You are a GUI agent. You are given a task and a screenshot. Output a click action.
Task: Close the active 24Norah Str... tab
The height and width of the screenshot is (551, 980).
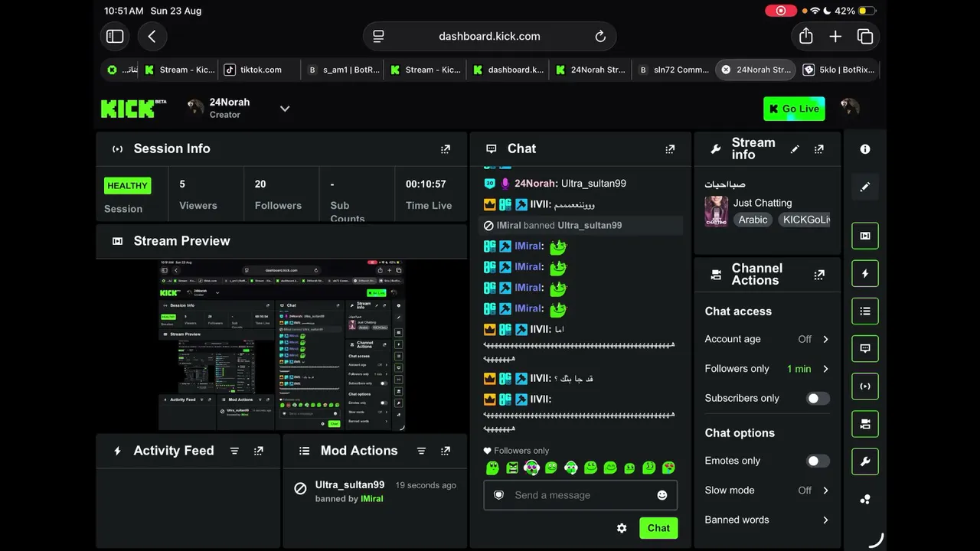[x=726, y=70]
